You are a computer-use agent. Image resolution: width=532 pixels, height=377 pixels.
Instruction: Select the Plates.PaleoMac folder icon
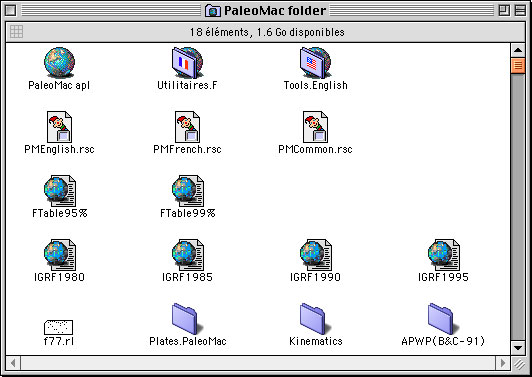pos(187,319)
